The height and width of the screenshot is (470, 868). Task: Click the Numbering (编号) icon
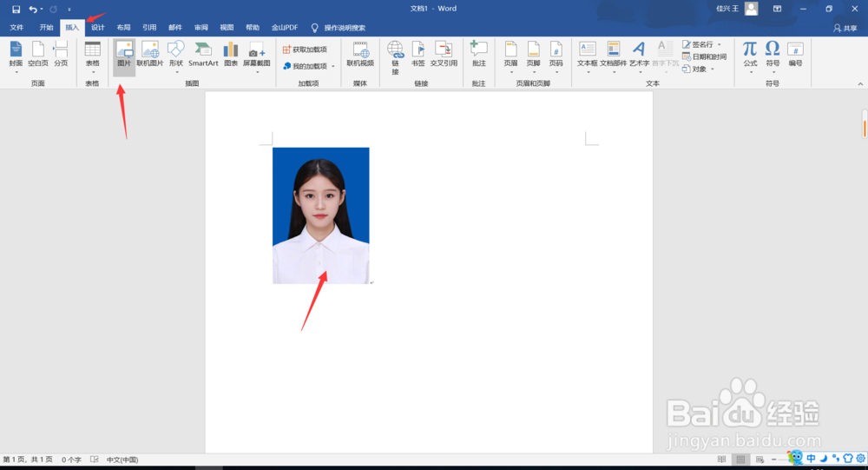click(x=795, y=56)
